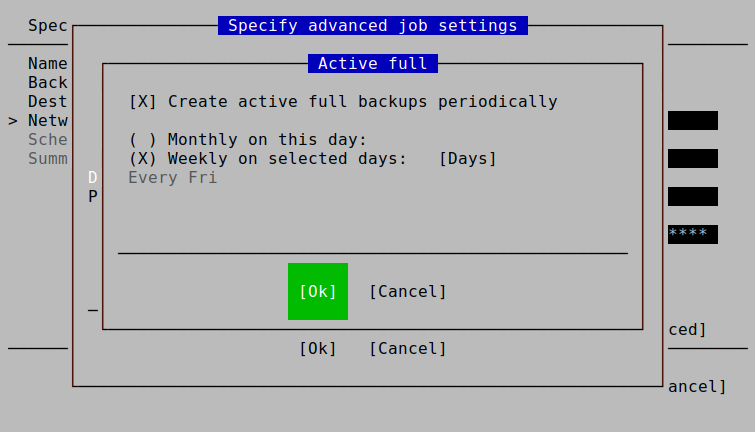Jump to the greyed Sche step
The width and height of the screenshot is (755, 432).
click(x=48, y=139)
